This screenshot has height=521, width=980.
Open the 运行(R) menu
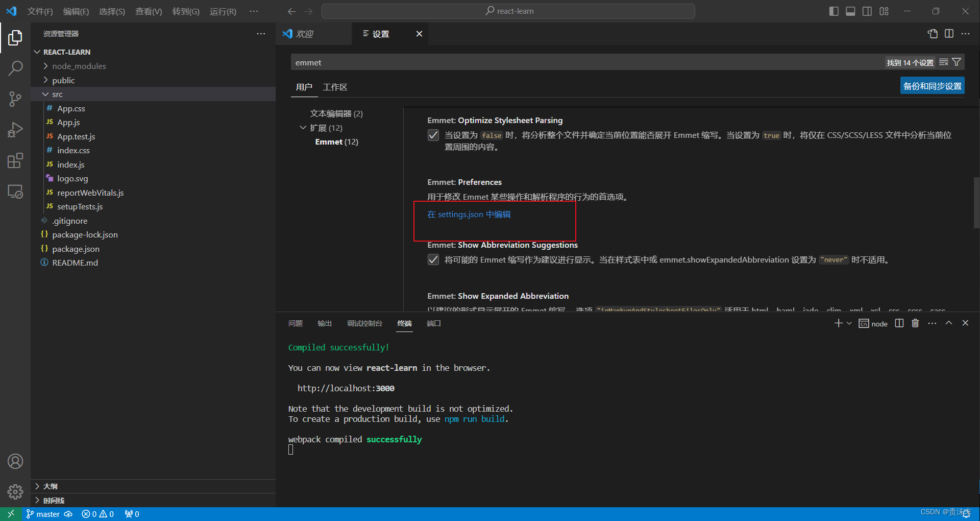223,11
